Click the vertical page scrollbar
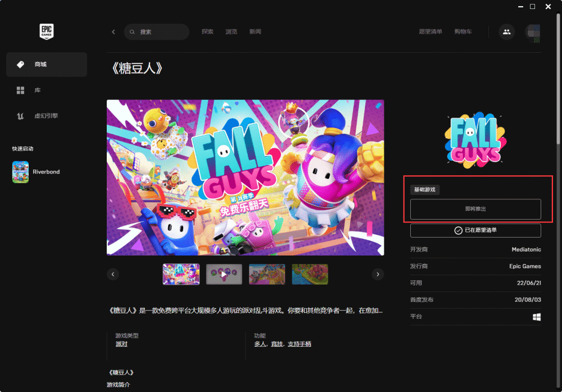 [x=558, y=79]
